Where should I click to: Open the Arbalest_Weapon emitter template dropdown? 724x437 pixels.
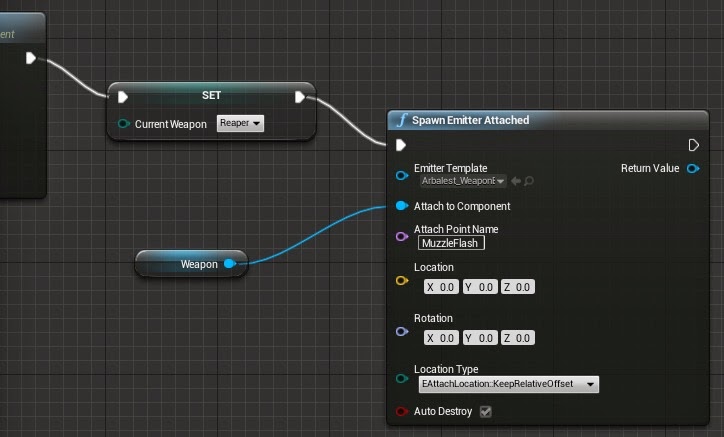click(x=463, y=181)
